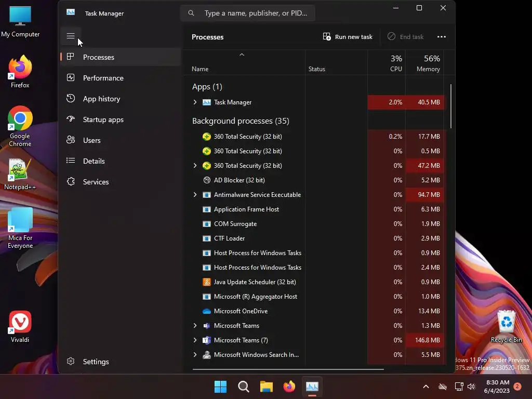The image size is (532, 399).
Task: Select the Mica For Everyone desktop shortcut
Action: [20, 228]
